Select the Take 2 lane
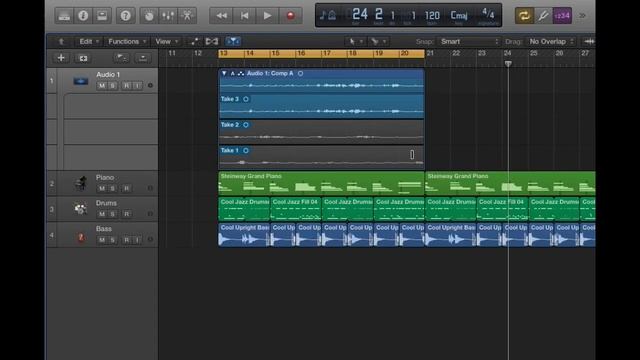Screen dimensions: 640x360 [x=321, y=132]
